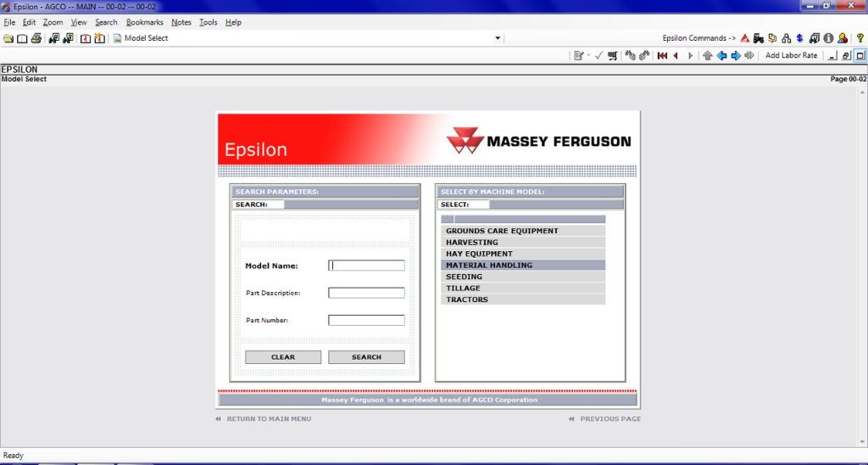This screenshot has height=465, width=868.
Task: Click the gray checkmark toolbar icon
Action: pos(598,55)
